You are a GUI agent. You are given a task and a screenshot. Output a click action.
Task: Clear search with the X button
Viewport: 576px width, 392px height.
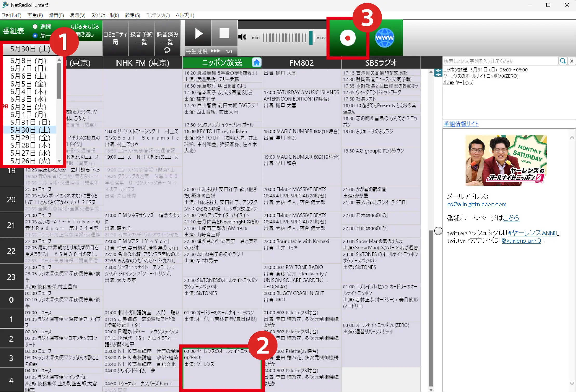[572, 61]
